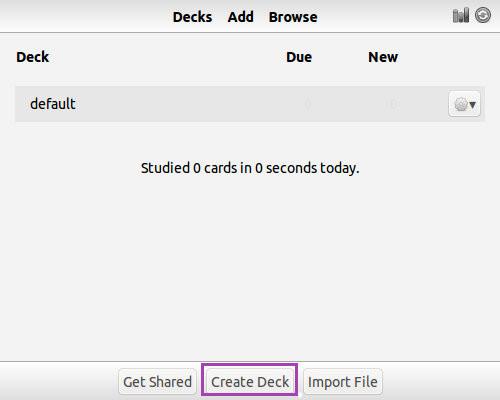Click empty toolbar area left of Decks
The height and width of the screenshot is (400, 500).
click(83, 17)
